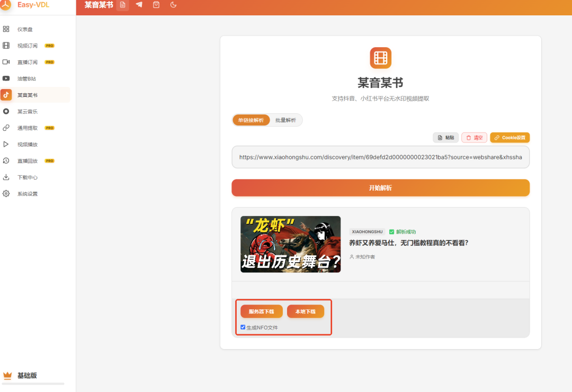
Task: Click the document log icon beside 某音某书 title
Action: click(122, 5)
